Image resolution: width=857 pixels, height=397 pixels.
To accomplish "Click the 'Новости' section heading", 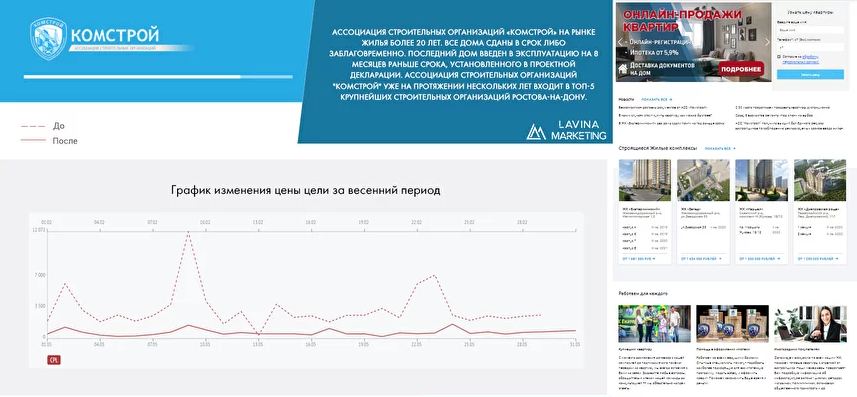I will [626, 100].
